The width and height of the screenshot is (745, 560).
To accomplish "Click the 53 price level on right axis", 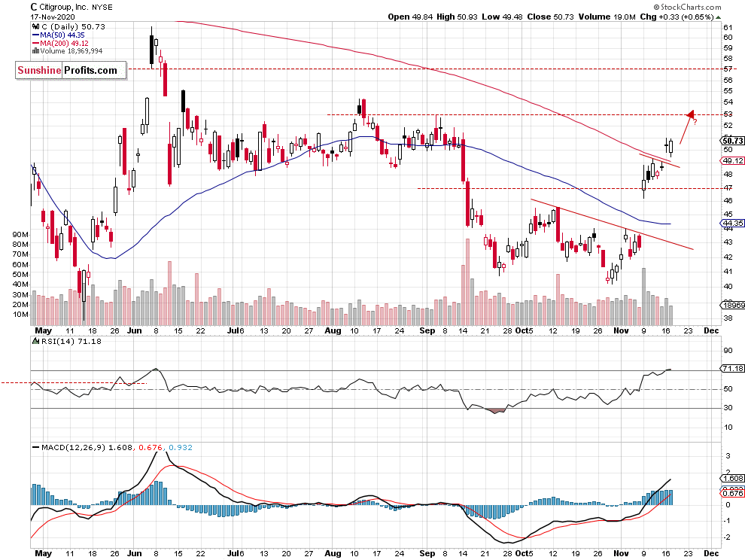I will [x=728, y=114].
